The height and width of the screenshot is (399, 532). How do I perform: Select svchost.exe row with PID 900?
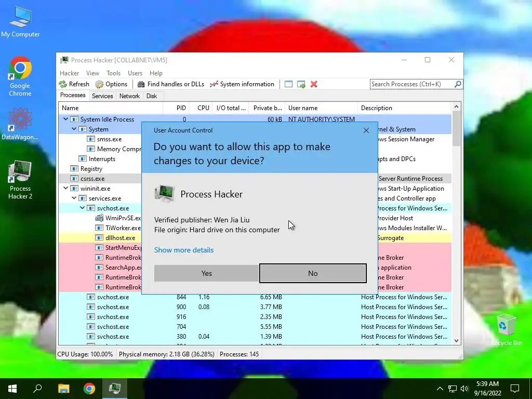pos(255,307)
